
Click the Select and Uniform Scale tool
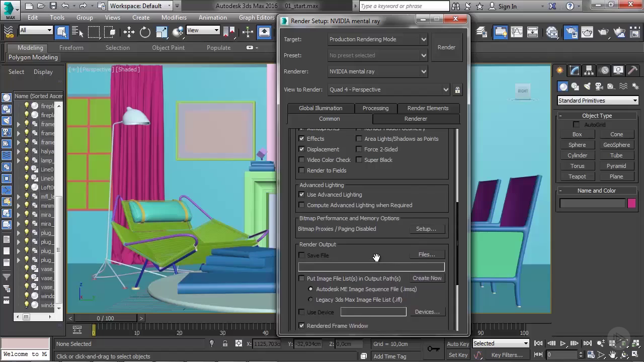[x=162, y=32]
